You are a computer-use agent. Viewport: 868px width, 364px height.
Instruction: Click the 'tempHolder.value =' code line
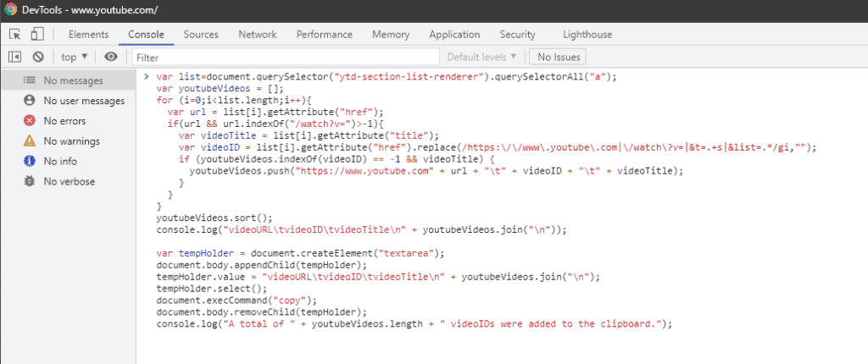point(378,277)
